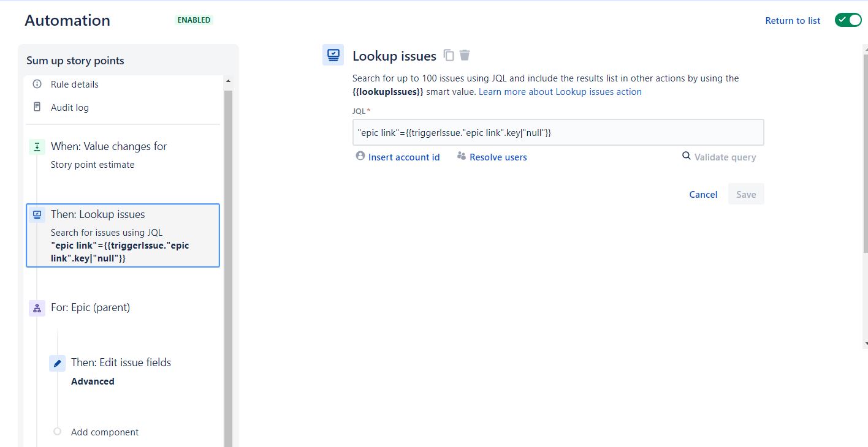Click the green trigger icon beside When
The height and width of the screenshot is (447, 868).
[x=37, y=147]
